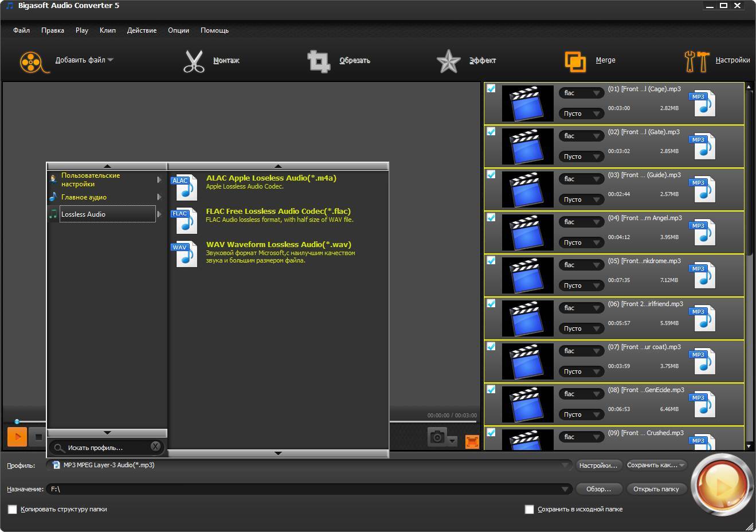The image size is (756, 532).
Task: Uncheck the checkbox for track (02)
Action: (x=491, y=131)
